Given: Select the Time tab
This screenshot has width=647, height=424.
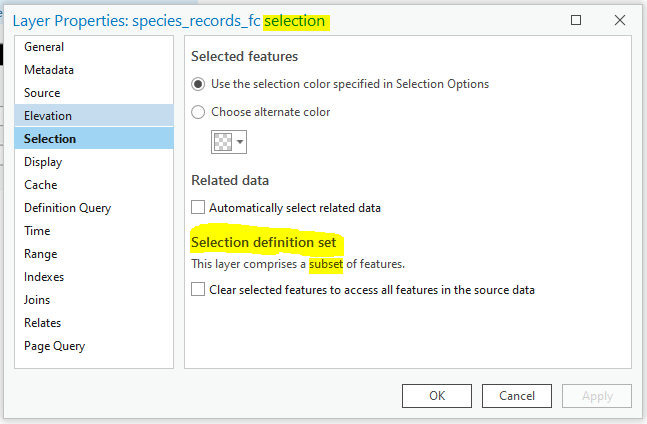Looking at the screenshot, I should click(37, 231).
